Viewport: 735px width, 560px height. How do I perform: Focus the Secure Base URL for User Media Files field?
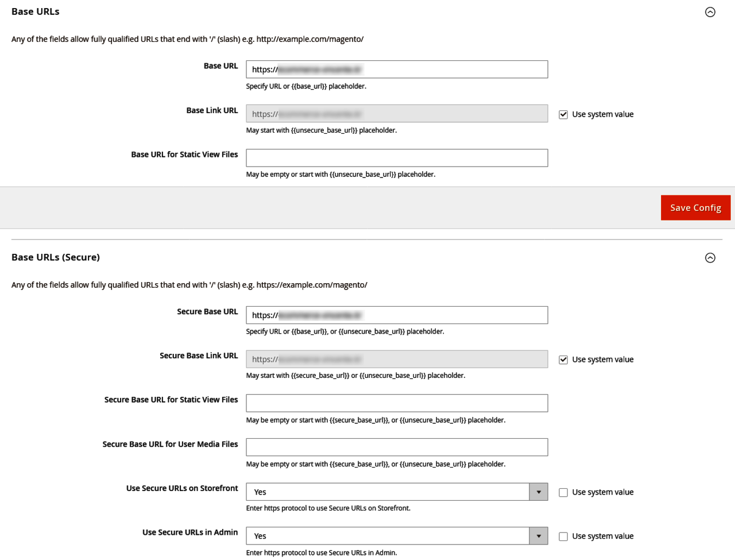click(x=397, y=447)
